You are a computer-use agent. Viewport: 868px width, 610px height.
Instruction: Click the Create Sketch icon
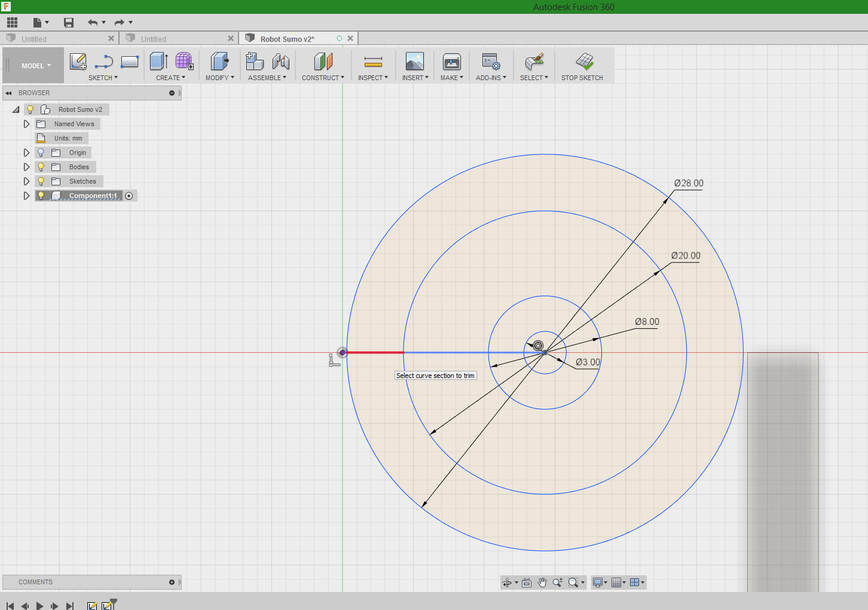tap(78, 62)
